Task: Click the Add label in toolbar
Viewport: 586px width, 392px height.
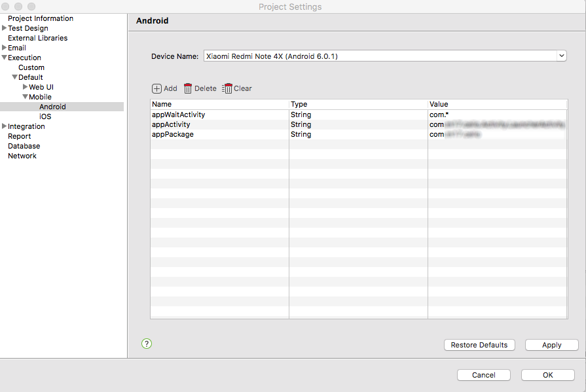Action: (x=170, y=88)
